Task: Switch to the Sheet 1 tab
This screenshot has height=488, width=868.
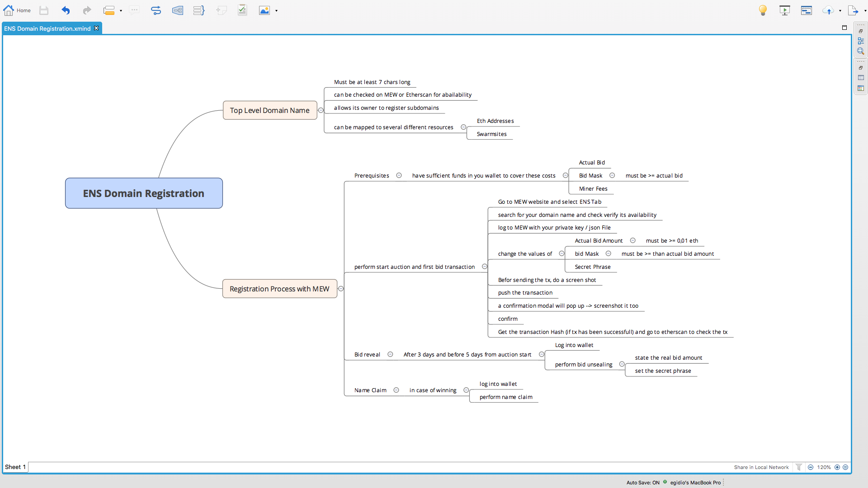Action: (15, 467)
